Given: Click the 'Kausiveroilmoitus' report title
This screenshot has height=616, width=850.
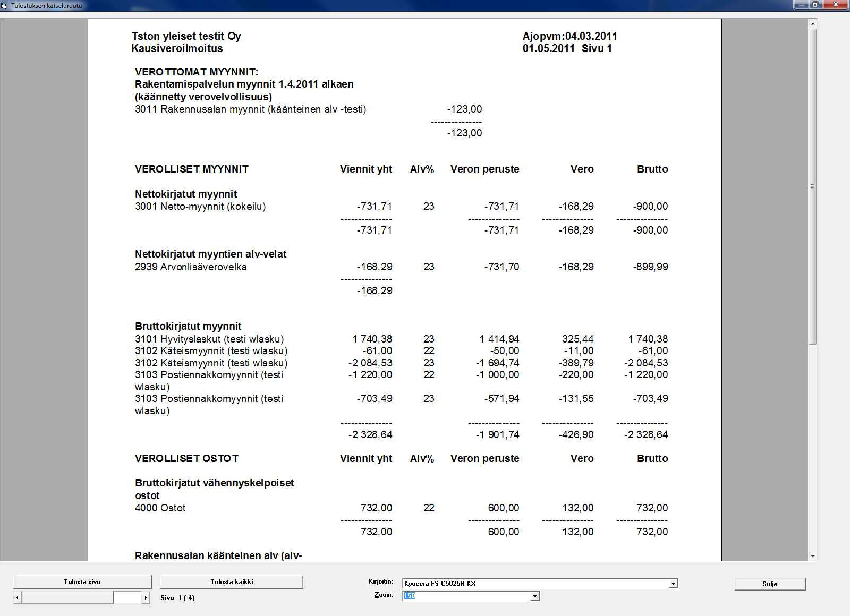Looking at the screenshot, I should pyautogui.click(x=177, y=48).
